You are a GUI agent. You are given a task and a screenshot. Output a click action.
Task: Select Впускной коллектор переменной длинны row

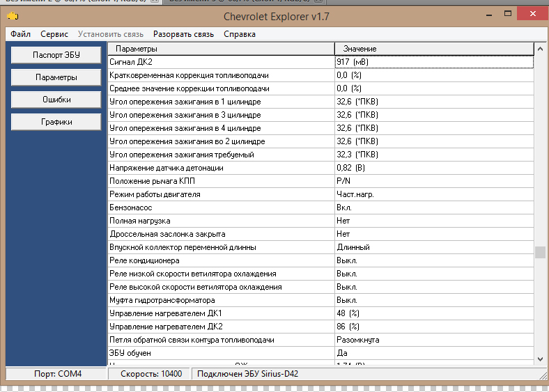[320, 247]
